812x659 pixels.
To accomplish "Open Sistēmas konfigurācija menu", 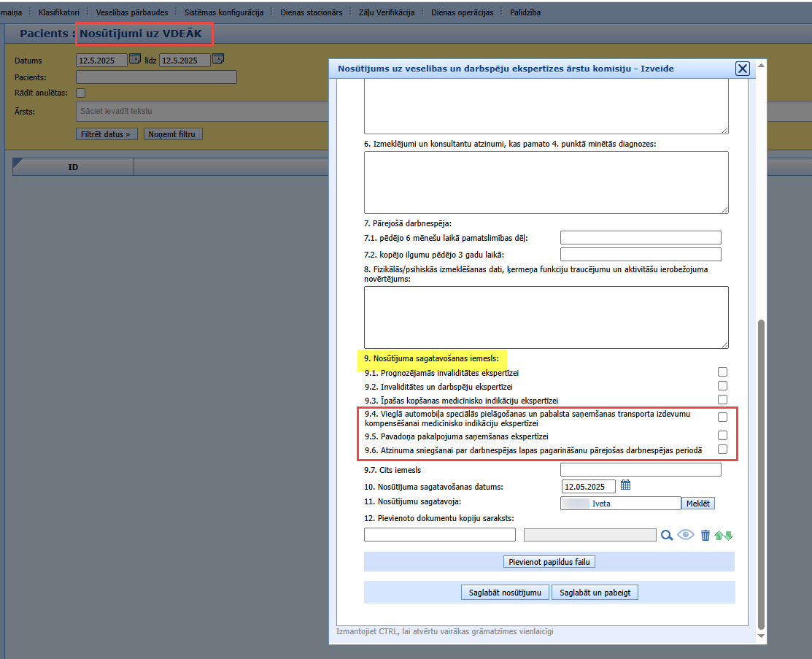I will click(x=224, y=12).
